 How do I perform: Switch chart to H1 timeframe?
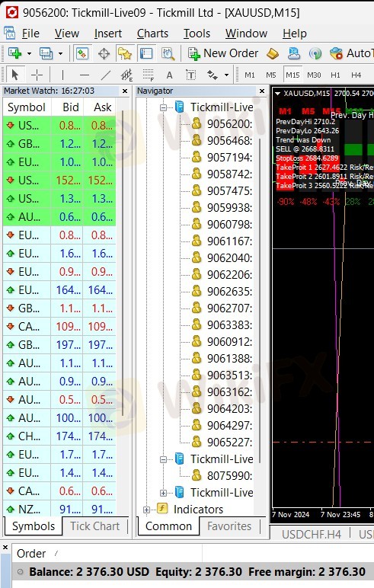click(x=335, y=75)
